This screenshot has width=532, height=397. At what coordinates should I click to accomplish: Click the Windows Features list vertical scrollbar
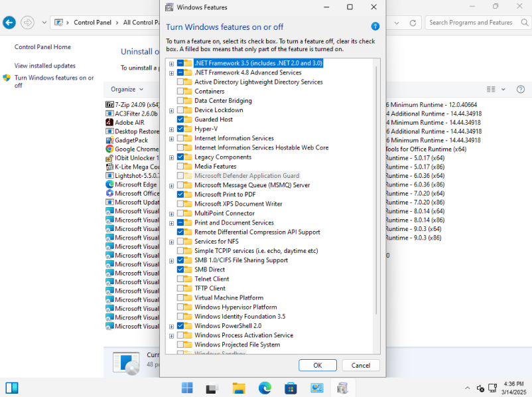[x=376, y=190]
